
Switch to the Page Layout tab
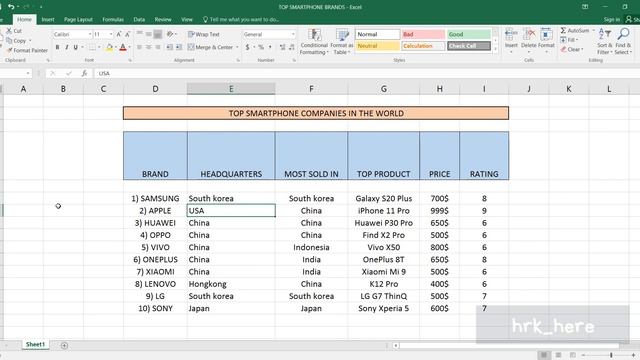[78, 20]
